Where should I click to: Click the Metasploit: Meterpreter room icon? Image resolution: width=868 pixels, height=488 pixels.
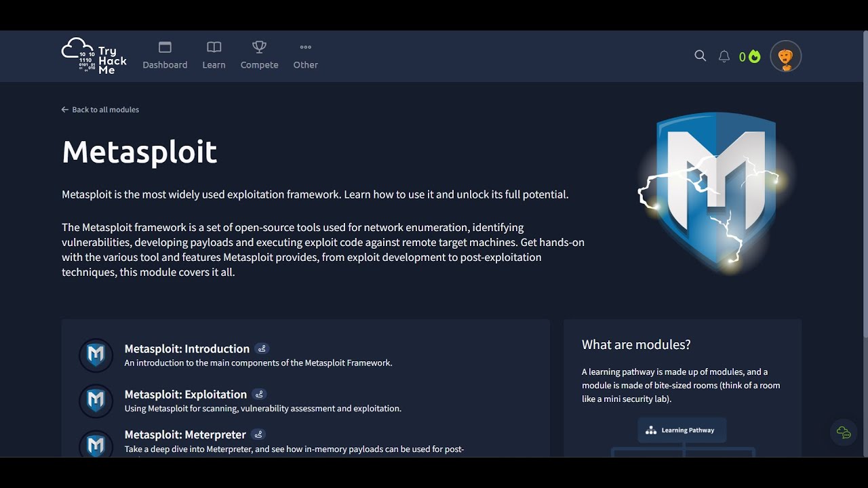tap(96, 443)
